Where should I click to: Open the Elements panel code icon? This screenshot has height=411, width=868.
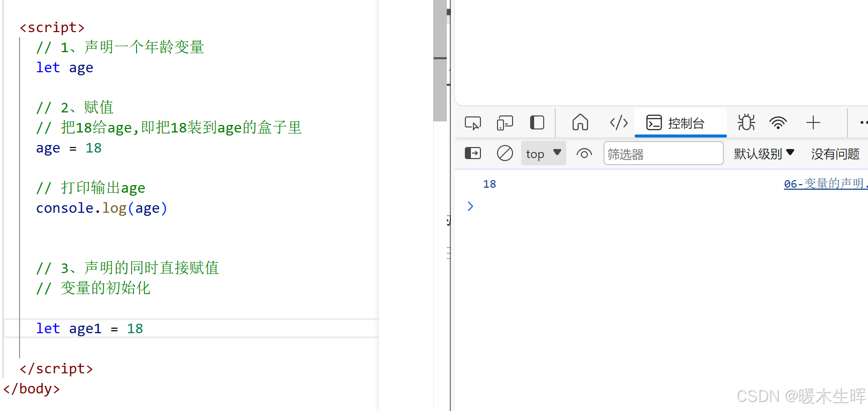click(618, 122)
